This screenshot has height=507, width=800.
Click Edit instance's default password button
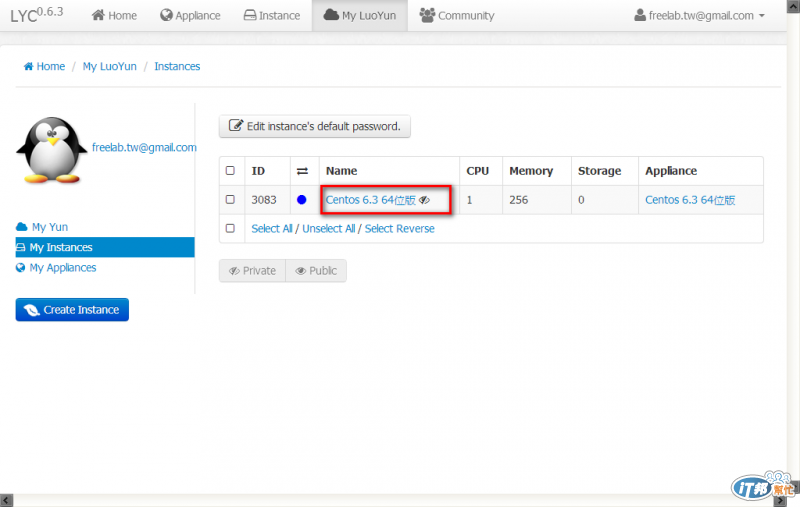coord(315,126)
